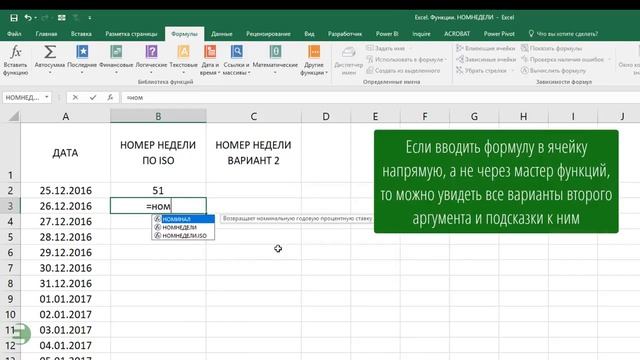Image resolution: width=640 pixels, height=360 pixels.
Task: Switch to the Главная tab
Action: tap(47, 34)
